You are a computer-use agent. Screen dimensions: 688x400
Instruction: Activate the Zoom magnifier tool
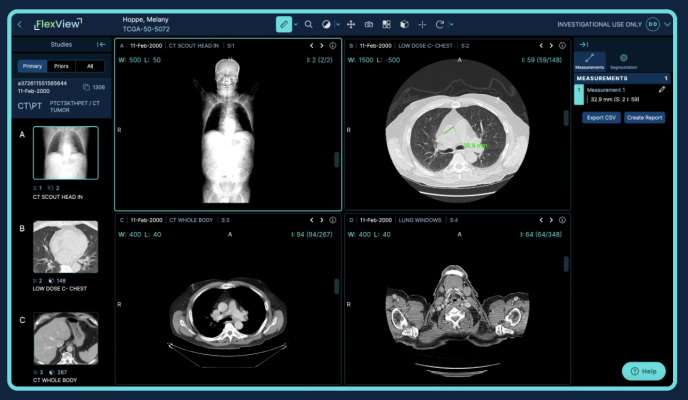tap(309, 23)
